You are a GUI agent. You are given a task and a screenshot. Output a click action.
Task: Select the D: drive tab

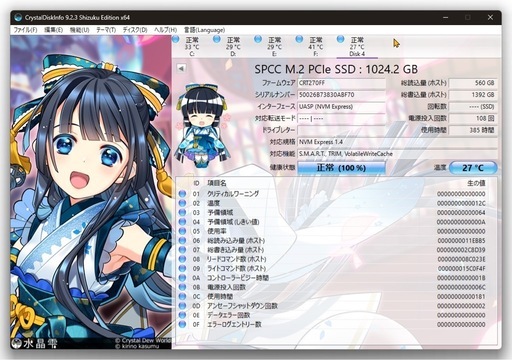click(x=233, y=46)
